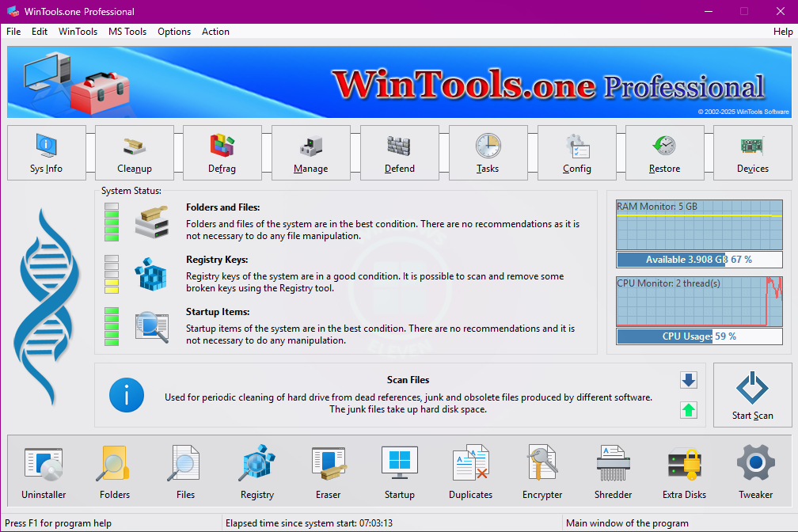Screen dimensions: 798x532
Task: Click the RAM Monitor graph
Action: pos(699,225)
